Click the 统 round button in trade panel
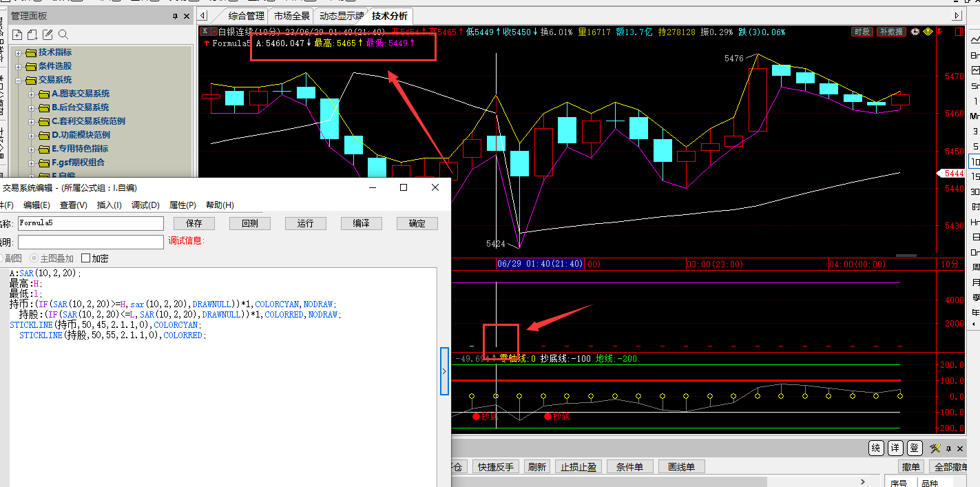980x487 pixels. (x=876, y=448)
